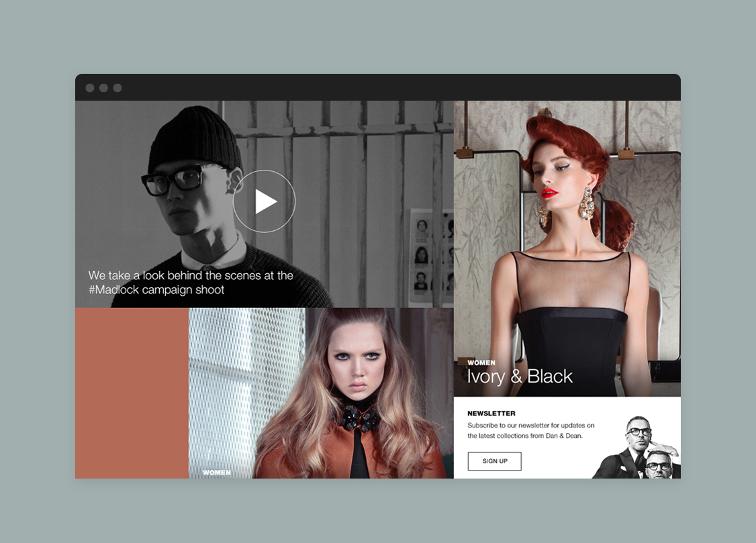
Task: Click the NEWSLETTER heading
Action: pyautogui.click(x=491, y=413)
